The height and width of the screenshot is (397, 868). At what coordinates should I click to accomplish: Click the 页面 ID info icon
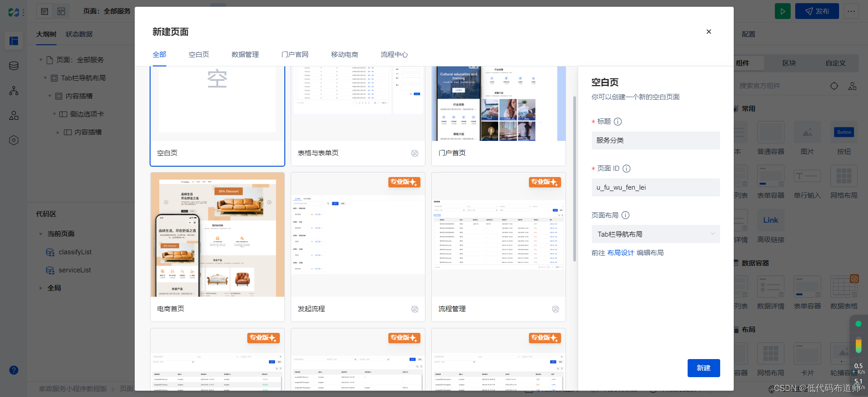[x=627, y=168]
